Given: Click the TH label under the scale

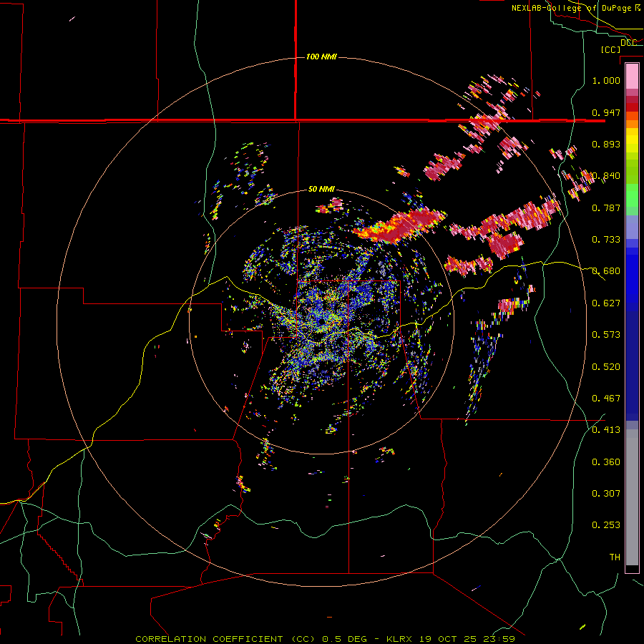Looking at the screenshot, I should coord(615,557).
